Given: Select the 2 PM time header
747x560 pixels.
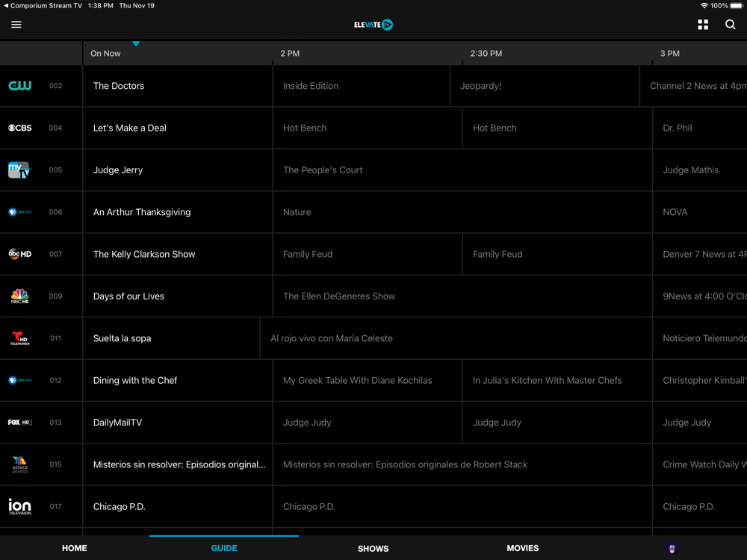Looking at the screenshot, I should [290, 53].
